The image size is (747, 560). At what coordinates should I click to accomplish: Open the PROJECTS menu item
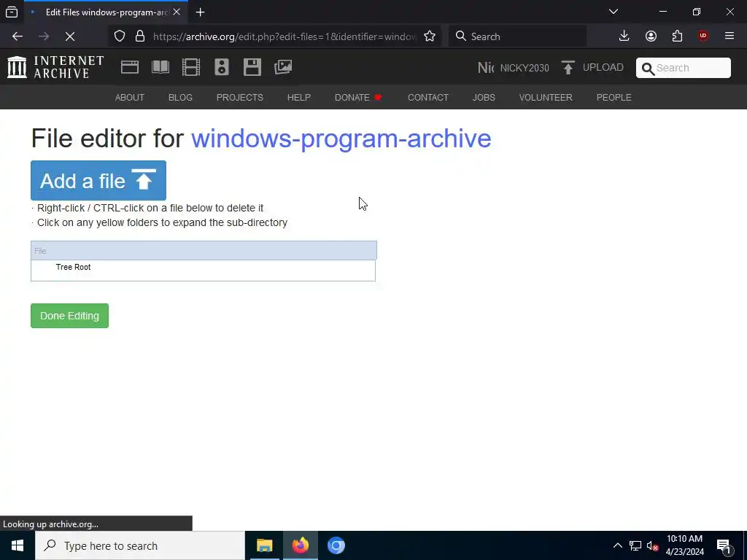point(239,98)
